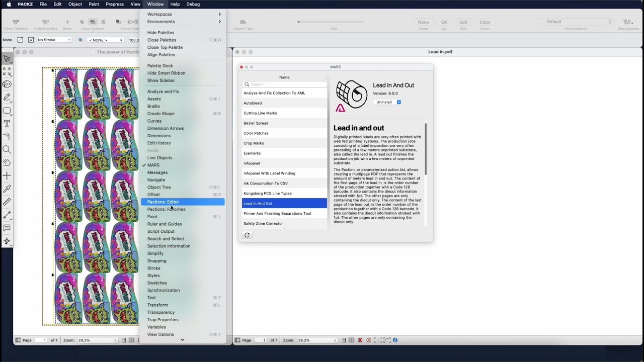This screenshot has height=362, width=644.
Task: Select the eyedropper tool
Action: coord(7,189)
